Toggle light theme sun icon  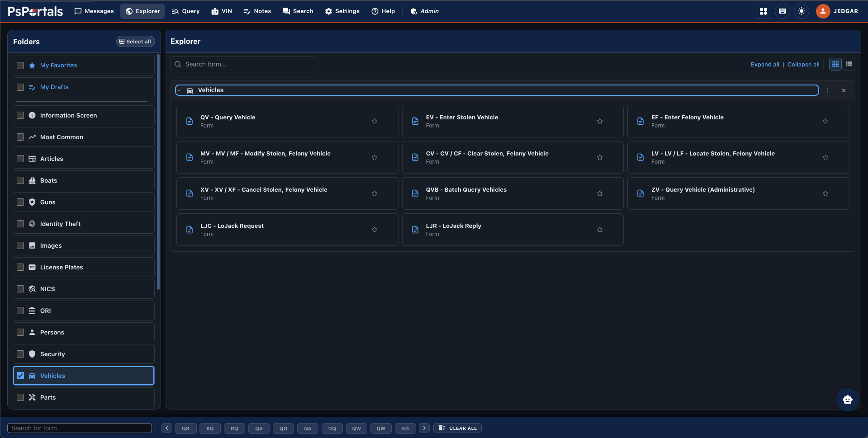(x=802, y=11)
